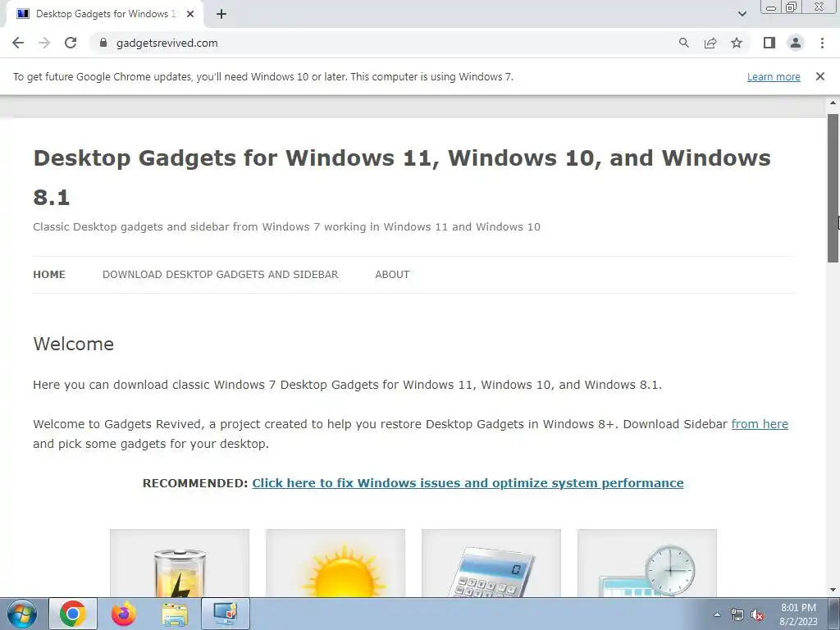Open the clock calendar gadget thumbnail
This screenshot has height=630, width=840.
point(647,564)
